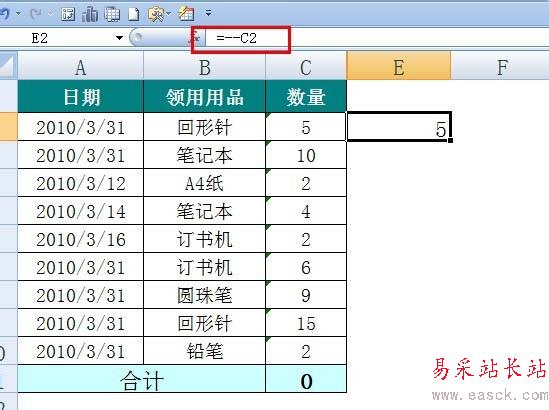Open the Undo history dropdown arrow
This screenshot has width=549, height=410.
click(x=19, y=14)
